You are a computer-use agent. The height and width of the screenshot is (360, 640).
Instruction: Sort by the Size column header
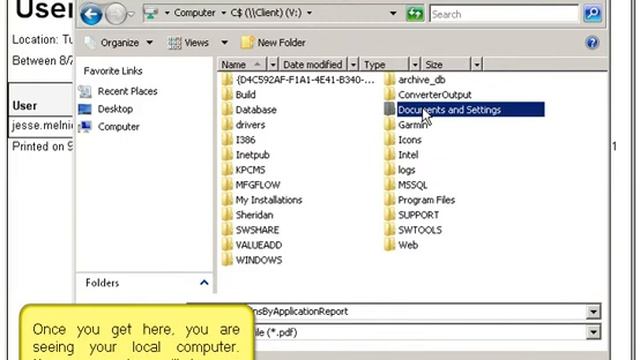point(446,64)
